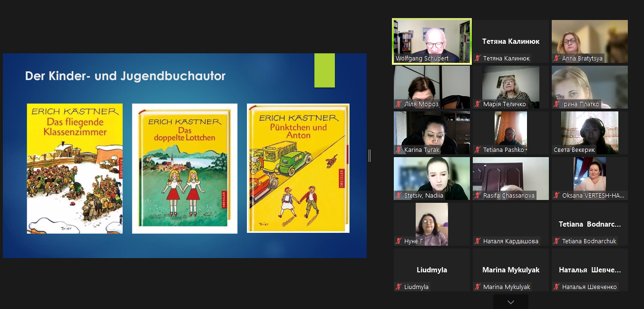Click the muted mic icon for Karina Turak
The image size is (644, 309).
(x=399, y=150)
